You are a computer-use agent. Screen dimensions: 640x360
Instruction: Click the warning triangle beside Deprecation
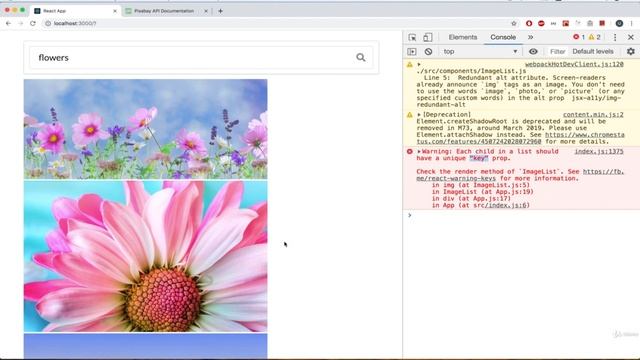point(409,115)
